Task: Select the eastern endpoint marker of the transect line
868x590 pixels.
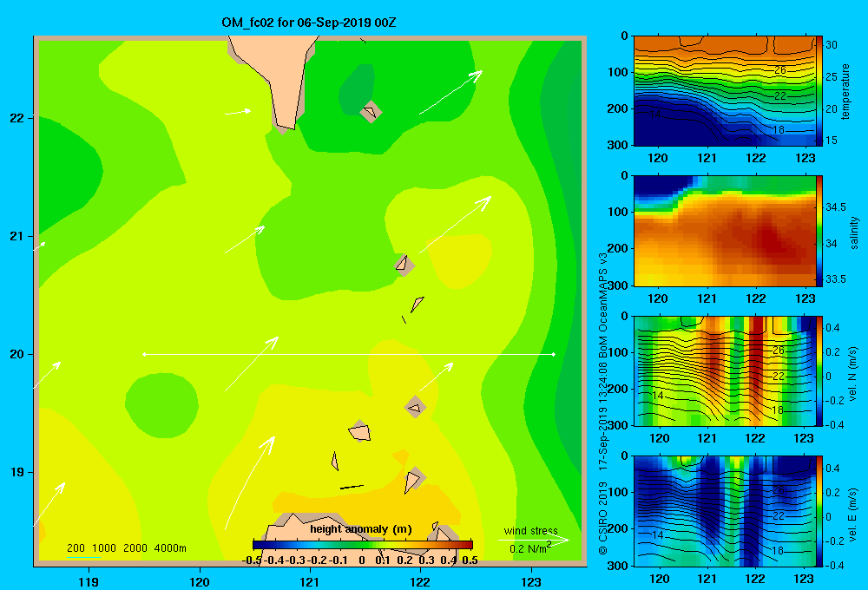Action: (x=554, y=354)
